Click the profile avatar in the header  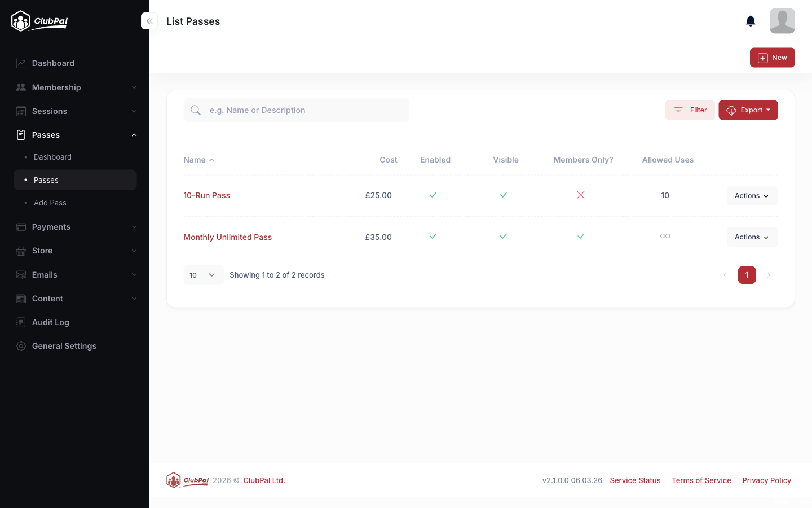(x=782, y=21)
